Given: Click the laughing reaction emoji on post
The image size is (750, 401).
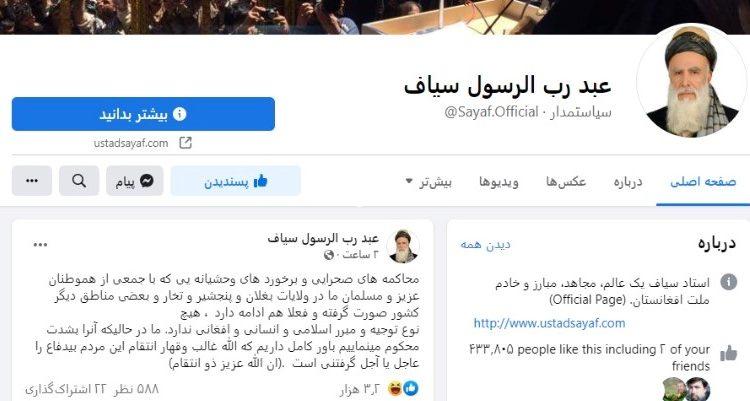Looking at the screenshot, I should point(396,389).
